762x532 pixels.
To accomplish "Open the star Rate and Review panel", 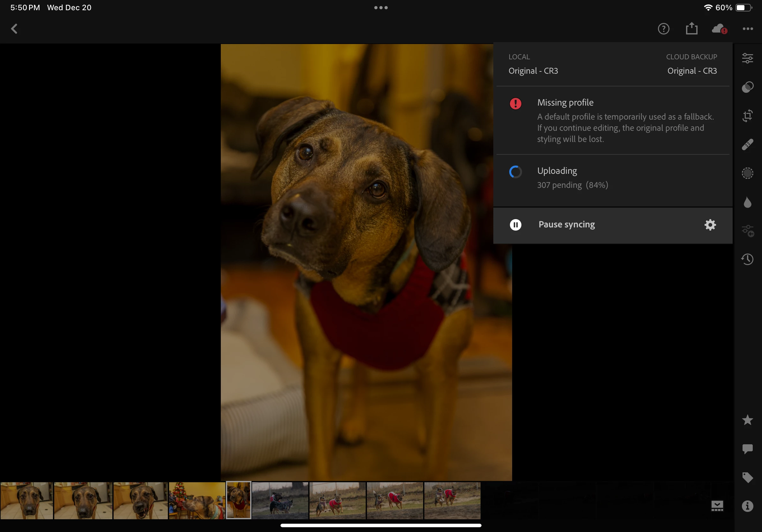I will [x=747, y=420].
